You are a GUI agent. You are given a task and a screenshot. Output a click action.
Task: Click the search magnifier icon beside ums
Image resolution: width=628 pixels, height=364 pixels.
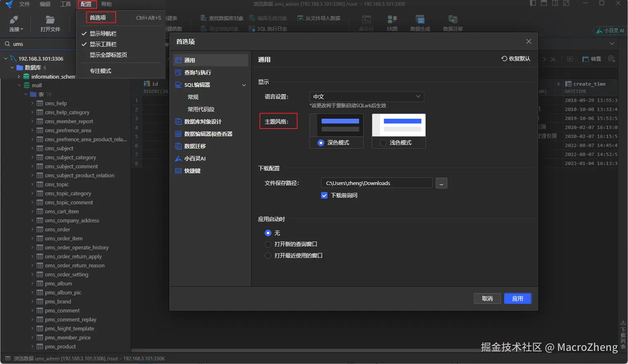click(7, 44)
